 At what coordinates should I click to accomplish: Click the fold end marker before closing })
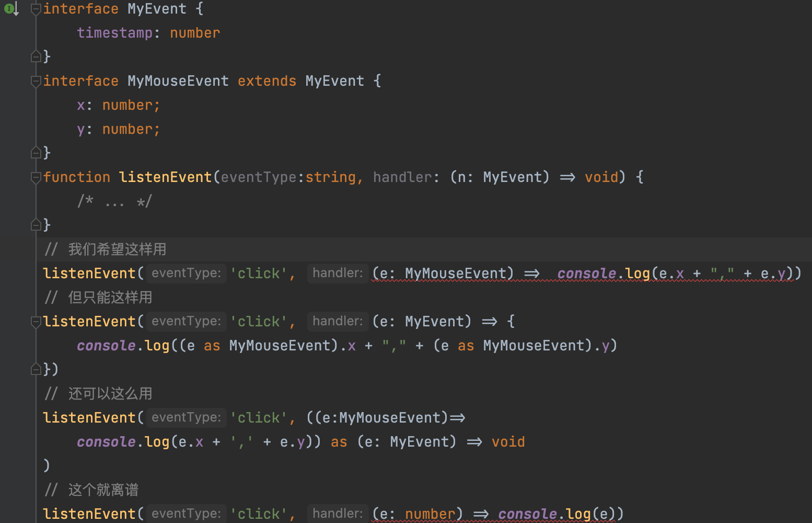[36, 369]
